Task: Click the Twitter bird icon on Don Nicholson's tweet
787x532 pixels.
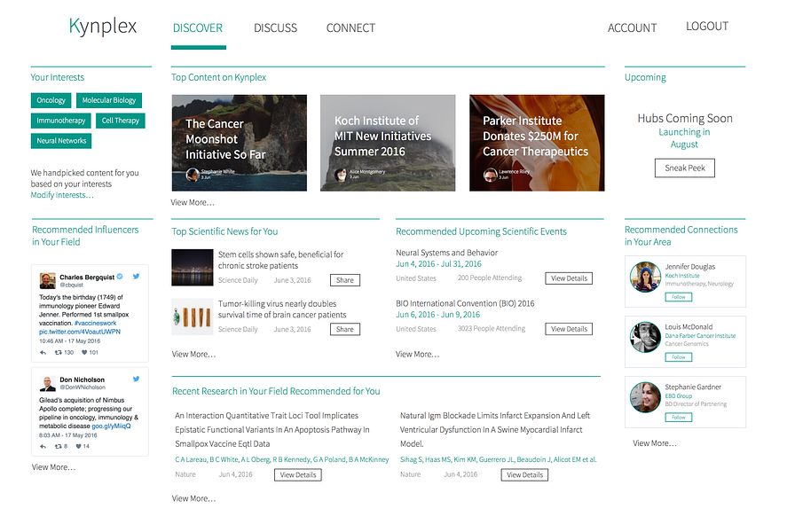Action: point(136,379)
